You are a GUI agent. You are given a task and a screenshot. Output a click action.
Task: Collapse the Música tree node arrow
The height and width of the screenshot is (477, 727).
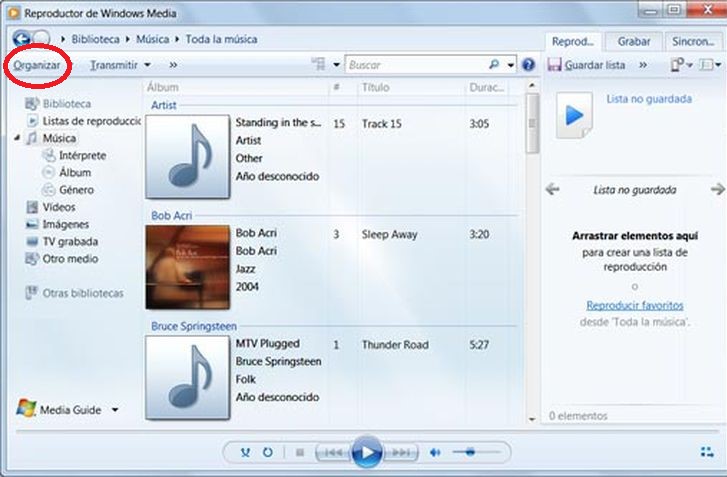pyautogui.click(x=17, y=138)
